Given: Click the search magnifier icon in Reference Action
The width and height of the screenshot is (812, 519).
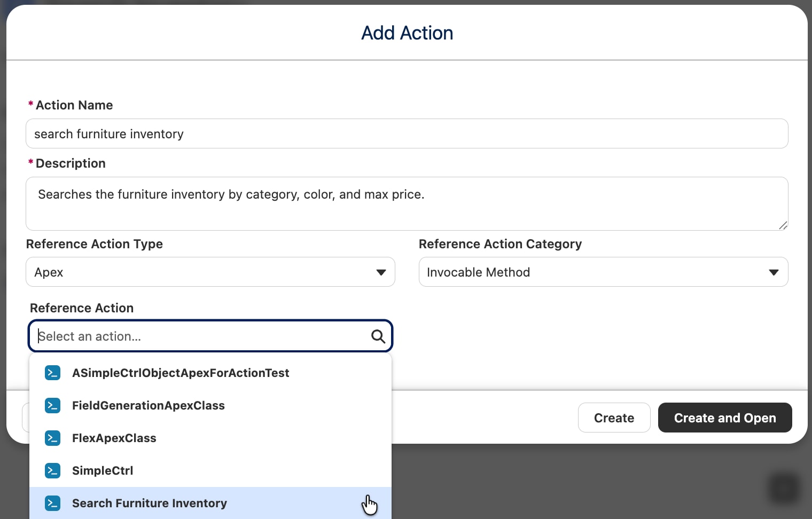Looking at the screenshot, I should tap(378, 336).
